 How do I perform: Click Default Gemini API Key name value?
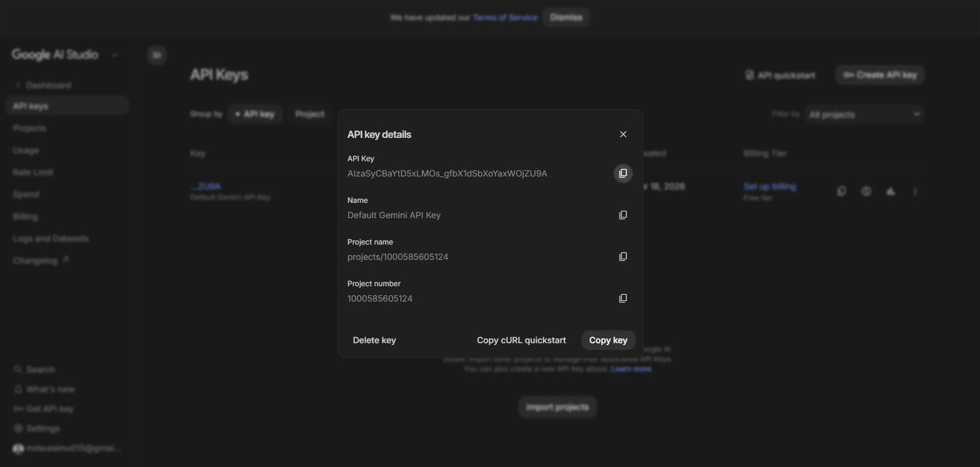point(394,215)
